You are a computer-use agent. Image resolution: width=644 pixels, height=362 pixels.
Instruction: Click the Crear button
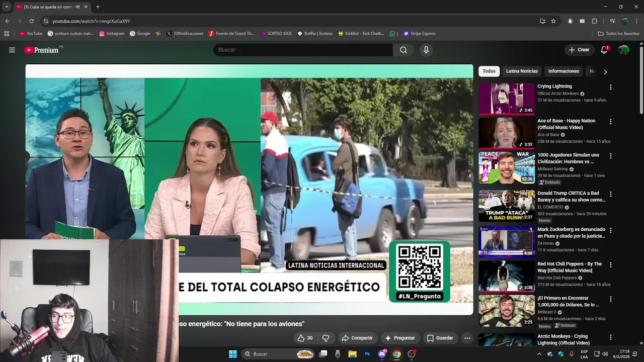[579, 50]
